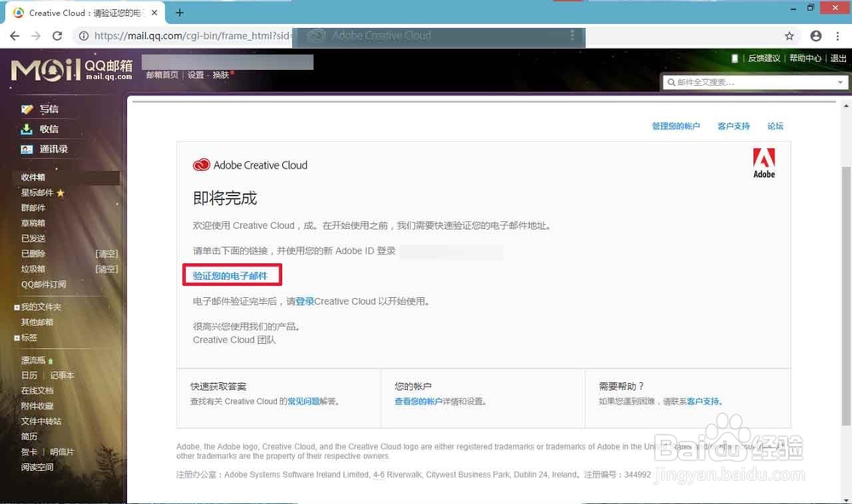Expand 我的文件夹 folder tree

click(x=17, y=307)
